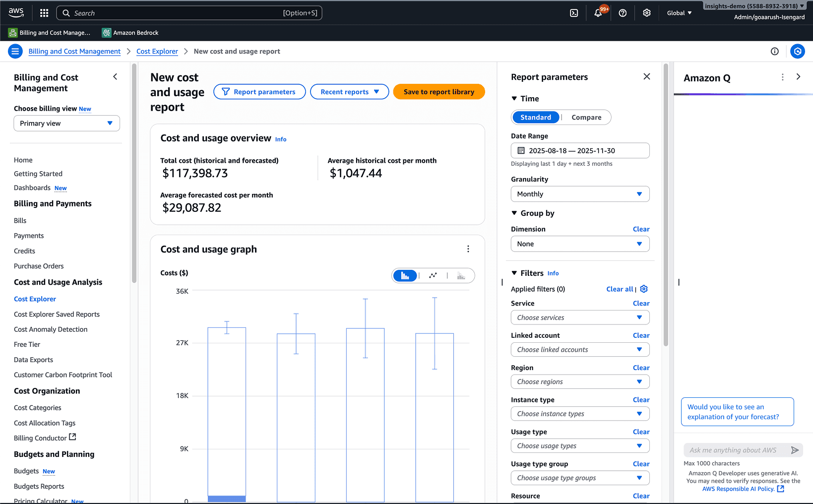Focus the AWS search box

coord(189,13)
